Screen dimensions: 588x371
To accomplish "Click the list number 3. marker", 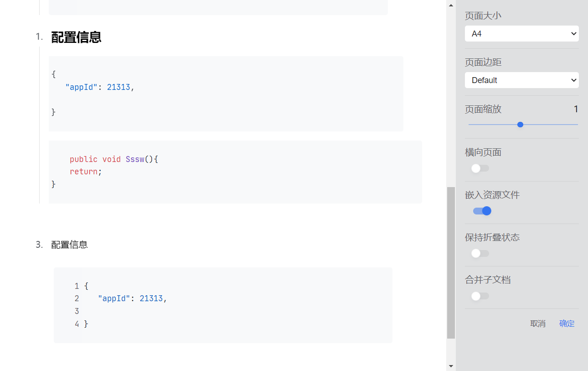I will [39, 245].
